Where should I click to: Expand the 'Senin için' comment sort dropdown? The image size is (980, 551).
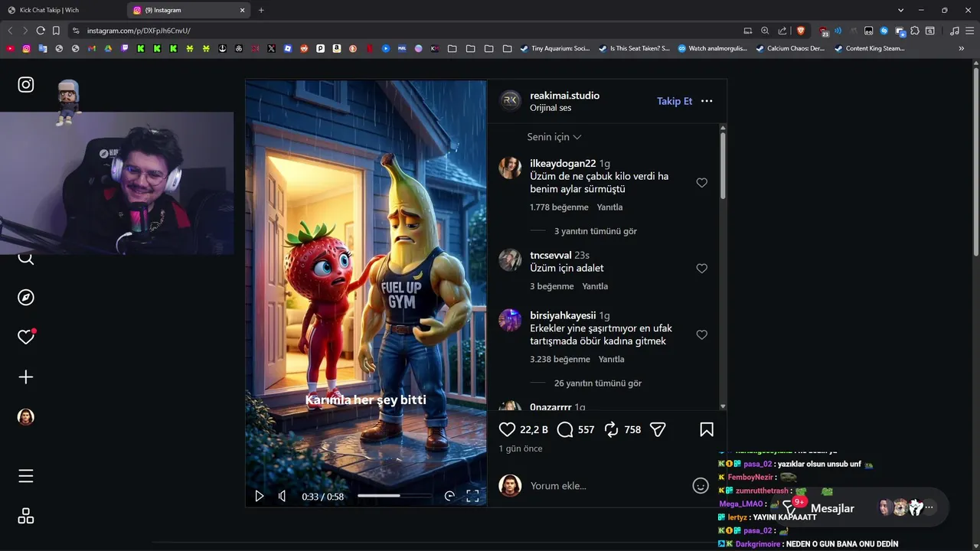pyautogui.click(x=554, y=137)
